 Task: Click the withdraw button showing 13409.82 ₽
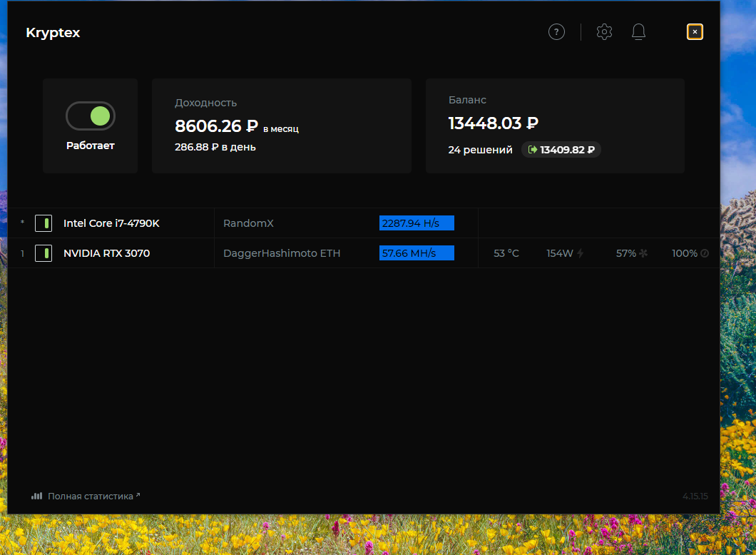point(561,150)
